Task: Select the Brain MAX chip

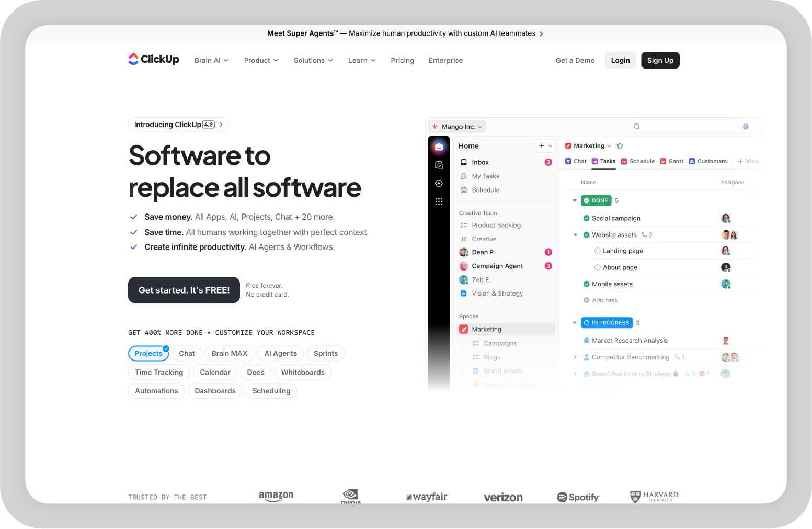Action: click(230, 354)
